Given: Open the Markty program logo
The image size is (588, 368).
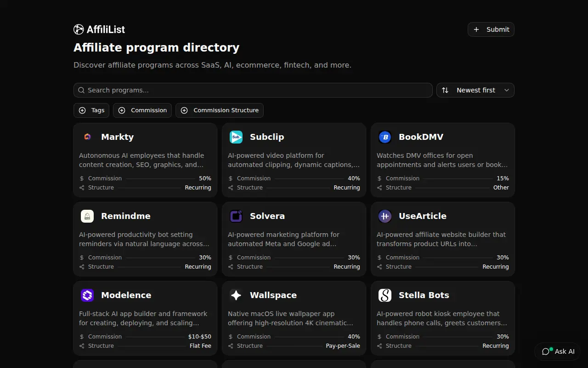Looking at the screenshot, I should 87,137.
